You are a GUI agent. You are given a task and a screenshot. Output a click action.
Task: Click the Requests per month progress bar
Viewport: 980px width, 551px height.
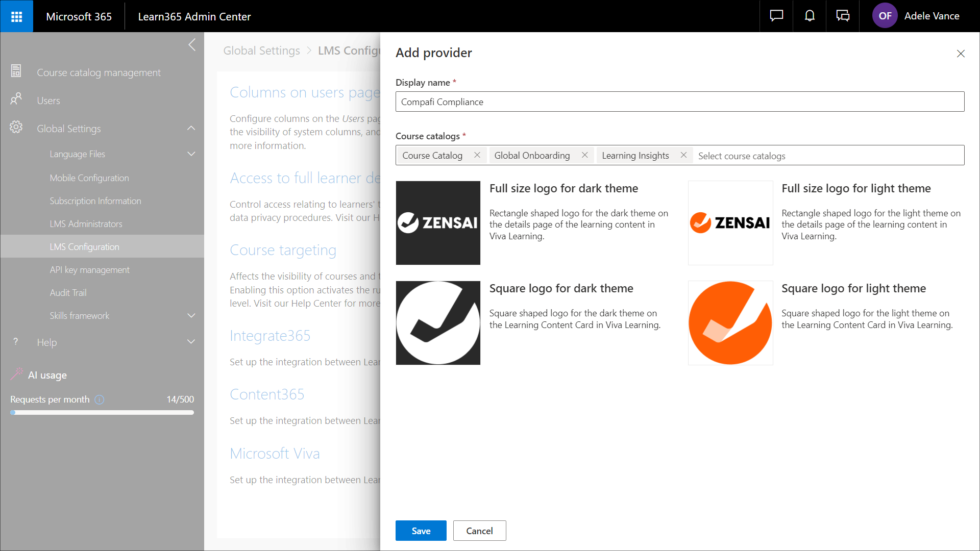coord(102,413)
